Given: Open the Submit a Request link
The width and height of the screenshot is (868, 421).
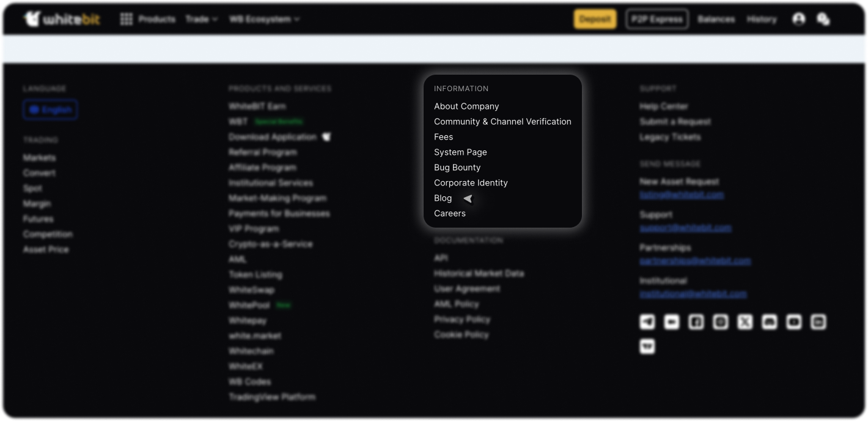Looking at the screenshot, I should click(x=675, y=122).
